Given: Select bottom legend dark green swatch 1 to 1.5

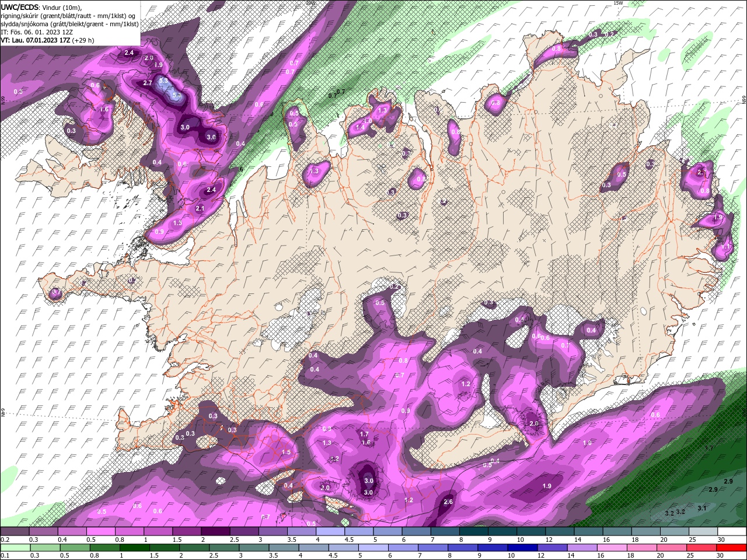Looking at the screenshot, I should click(x=134, y=548).
